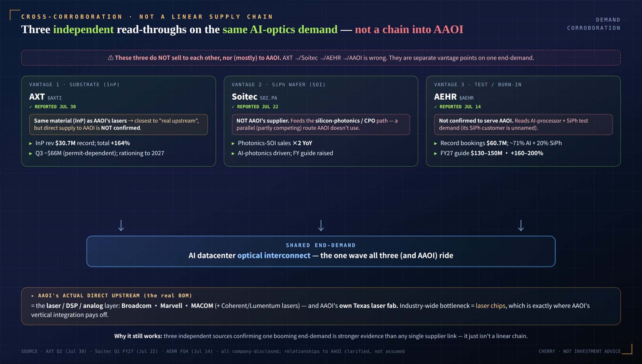Click the footer "SOURCE · AXT Q2 (Jul 30)" line

coord(213,351)
